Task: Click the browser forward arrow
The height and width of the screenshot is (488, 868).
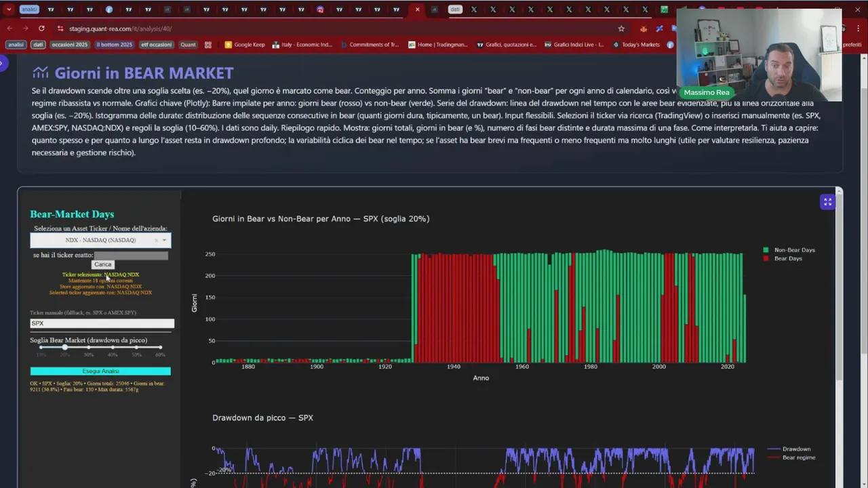Action: 25,28
